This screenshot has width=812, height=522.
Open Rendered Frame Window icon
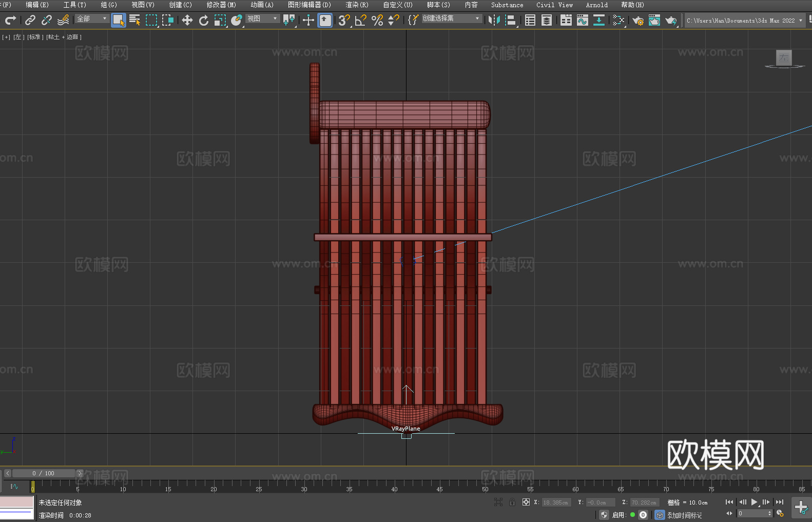tap(654, 20)
